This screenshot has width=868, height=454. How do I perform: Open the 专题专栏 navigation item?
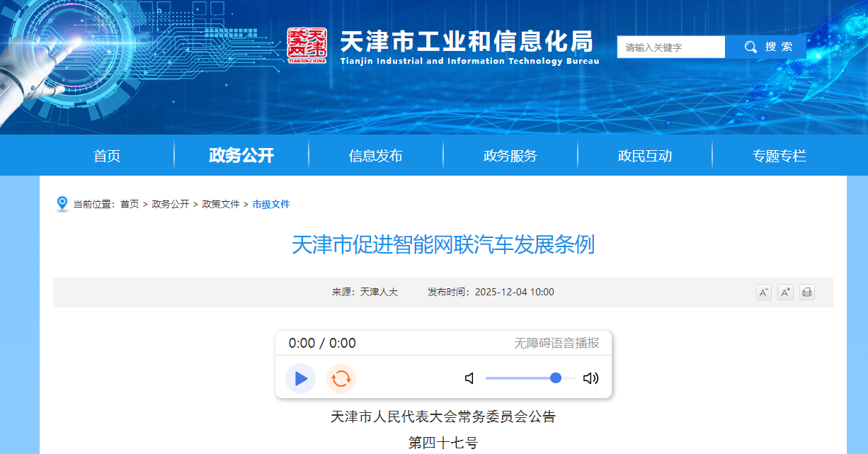click(779, 156)
